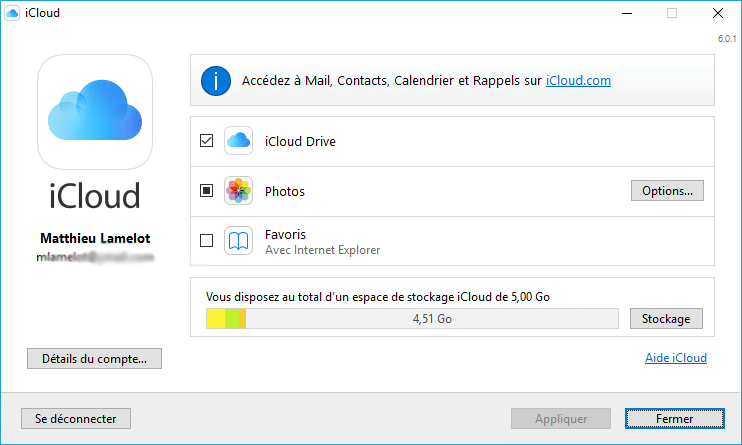The image size is (742, 445).
Task: Open Détails du compte
Action: coord(94,358)
